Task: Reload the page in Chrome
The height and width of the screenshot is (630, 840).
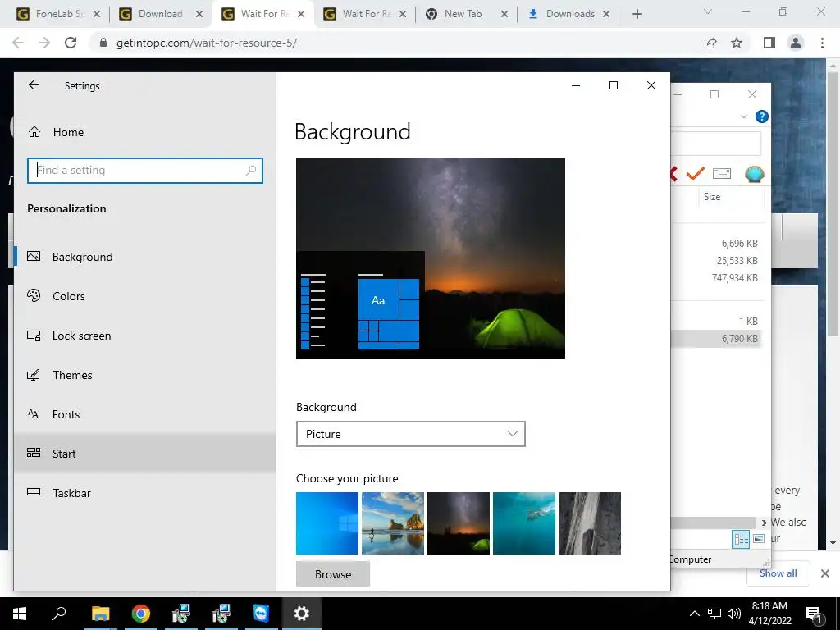Action: (x=71, y=43)
